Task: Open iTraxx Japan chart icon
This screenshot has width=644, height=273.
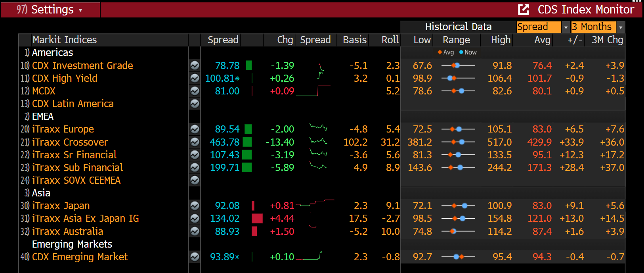Action: 195,206
